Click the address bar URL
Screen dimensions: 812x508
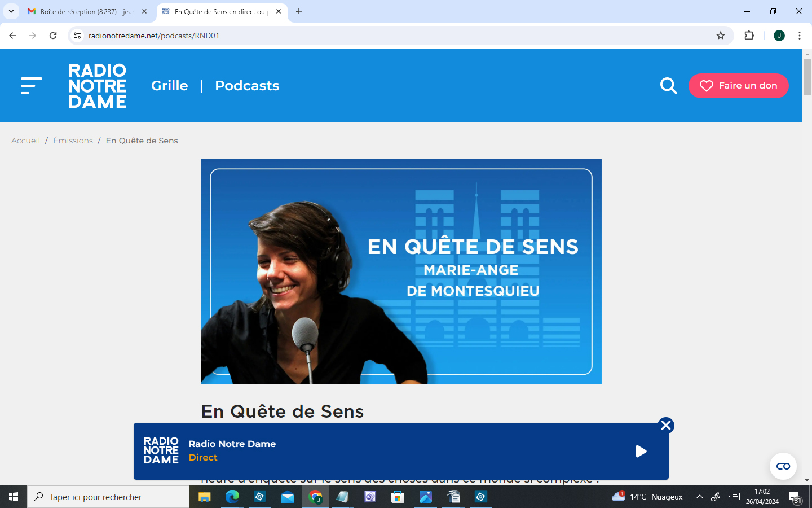click(154, 36)
